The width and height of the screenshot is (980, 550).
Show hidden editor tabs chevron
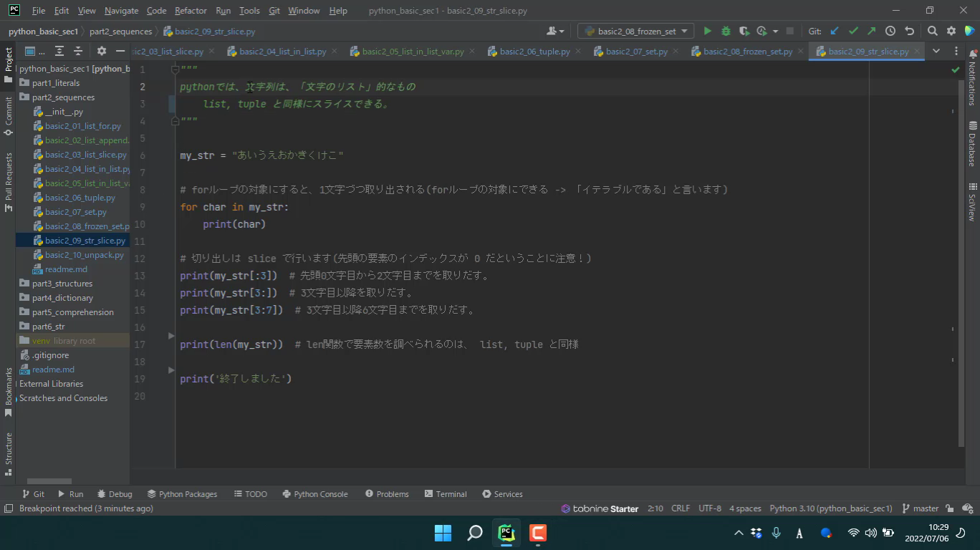click(x=936, y=51)
